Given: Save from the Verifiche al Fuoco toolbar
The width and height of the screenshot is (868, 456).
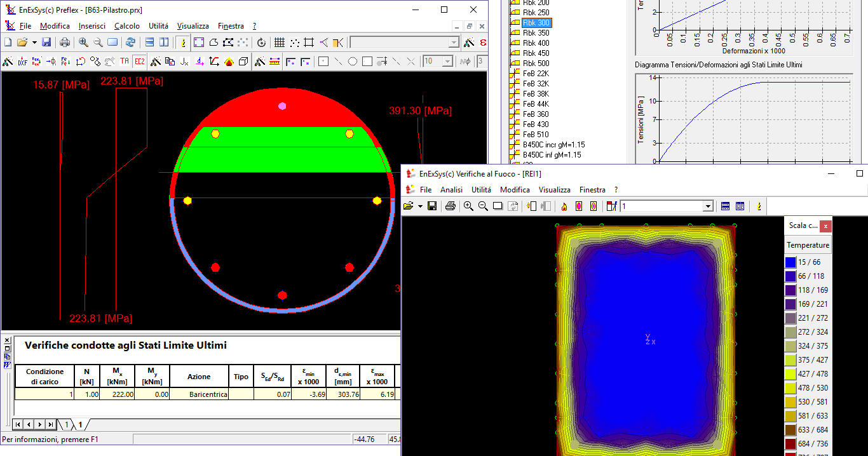Looking at the screenshot, I should (x=432, y=206).
